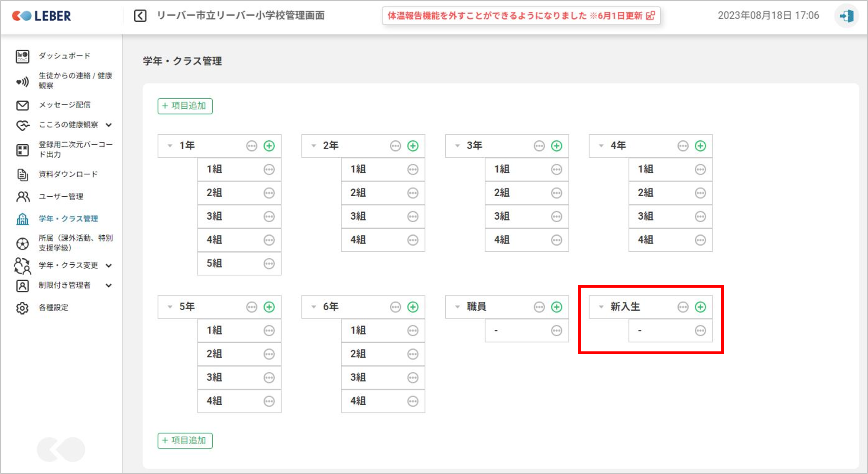Expand 学年・クラス変更 sidebar submenu

(109, 265)
